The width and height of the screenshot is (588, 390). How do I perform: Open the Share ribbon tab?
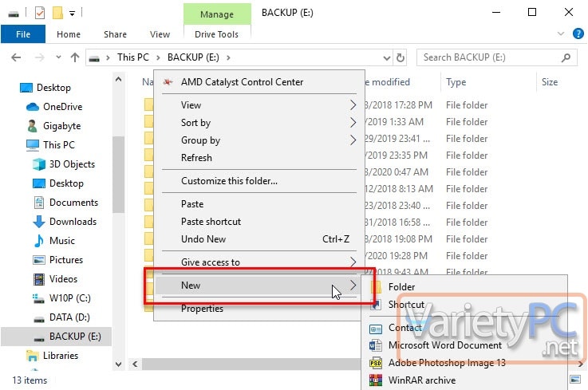tap(115, 34)
